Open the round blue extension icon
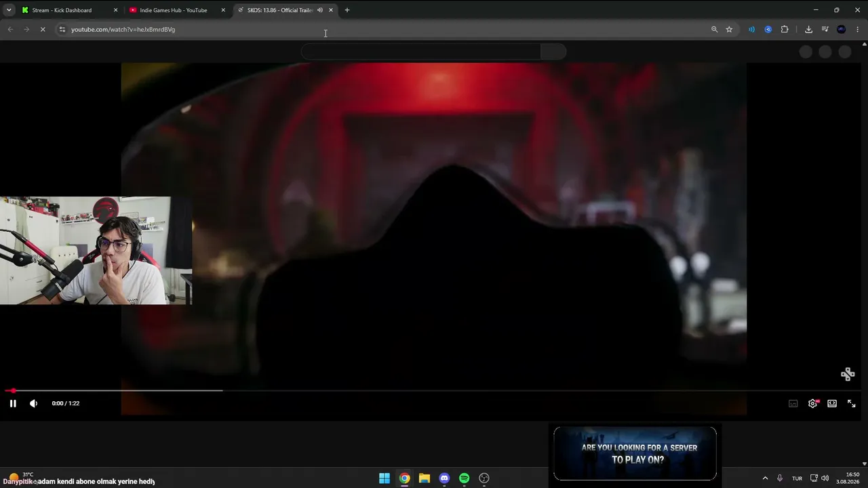 click(x=768, y=29)
